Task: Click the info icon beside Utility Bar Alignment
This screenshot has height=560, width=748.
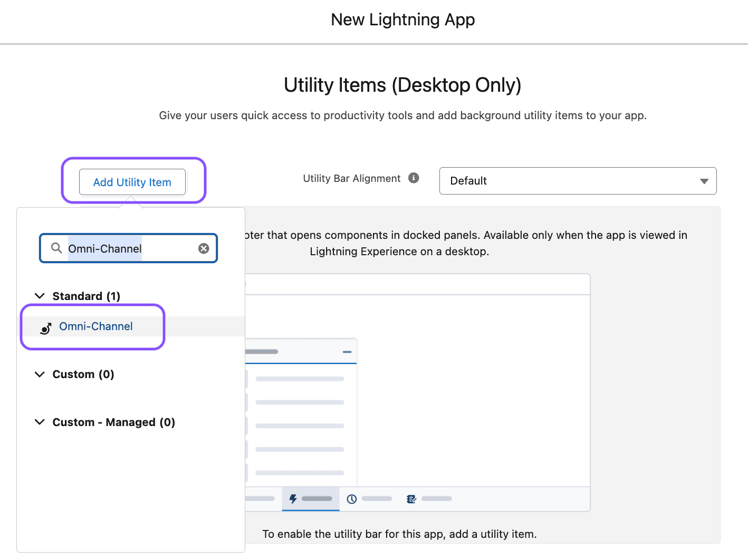Action: (413, 178)
